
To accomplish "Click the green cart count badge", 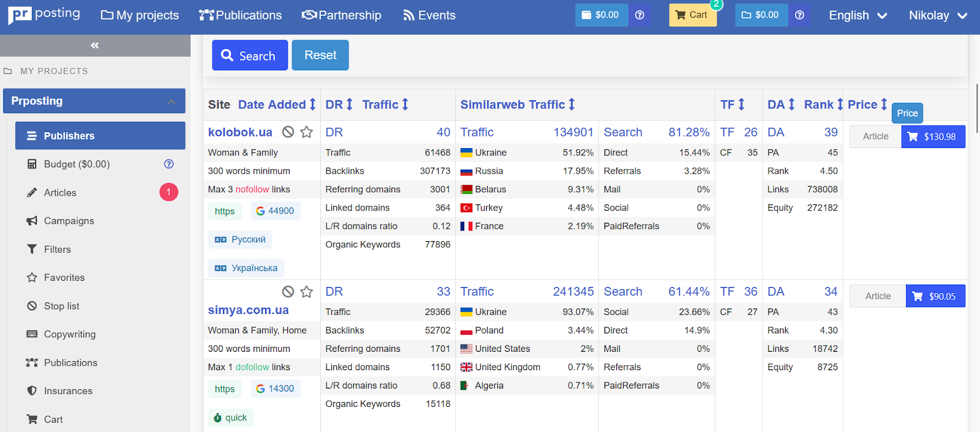I will click(x=716, y=4).
